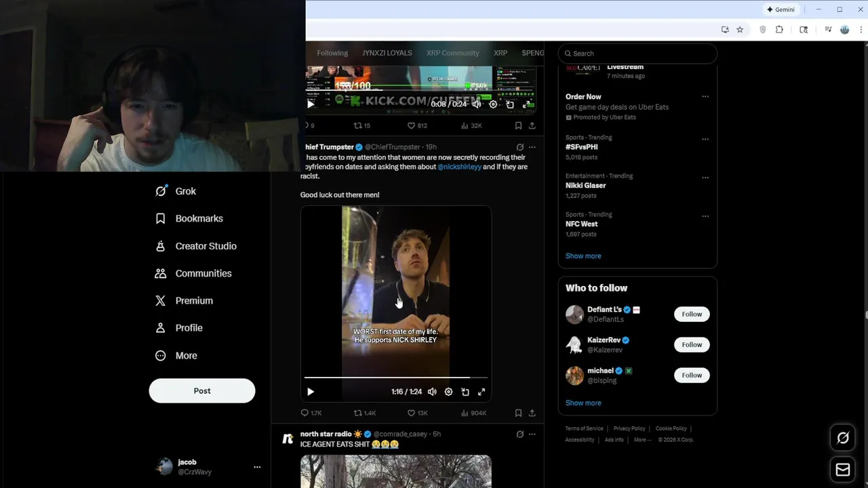Share the post with 812 likes

coord(532,125)
